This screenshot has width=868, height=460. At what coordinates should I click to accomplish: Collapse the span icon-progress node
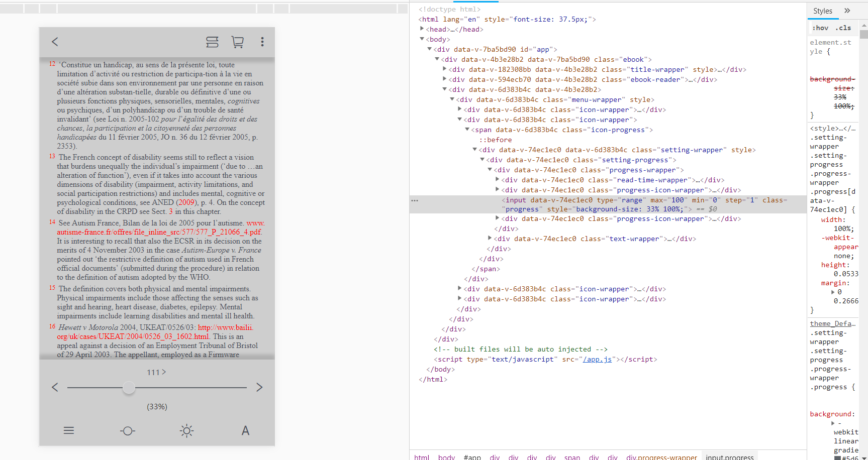(x=467, y=130)
